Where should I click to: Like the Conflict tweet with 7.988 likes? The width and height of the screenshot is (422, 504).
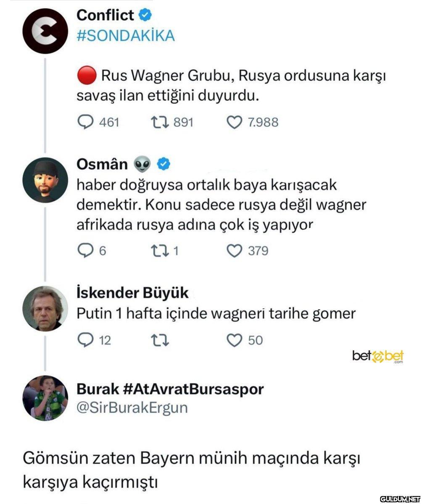pyautogui.click(x=234, y=122)
